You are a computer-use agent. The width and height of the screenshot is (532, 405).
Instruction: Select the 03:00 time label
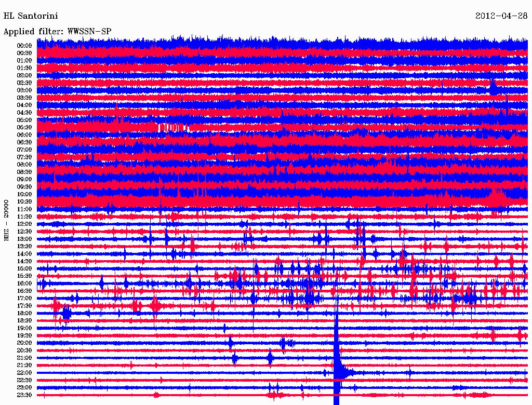(24, 90)
